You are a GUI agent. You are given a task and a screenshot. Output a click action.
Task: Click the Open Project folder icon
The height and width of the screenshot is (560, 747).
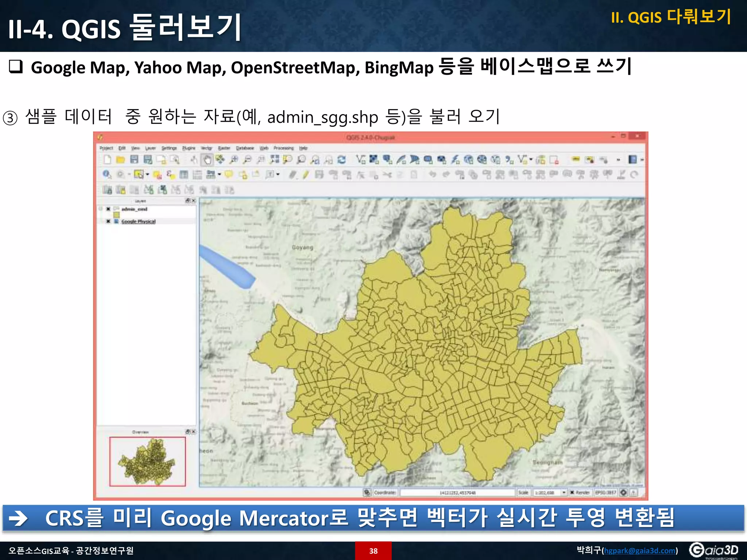(x=121, y=160)
